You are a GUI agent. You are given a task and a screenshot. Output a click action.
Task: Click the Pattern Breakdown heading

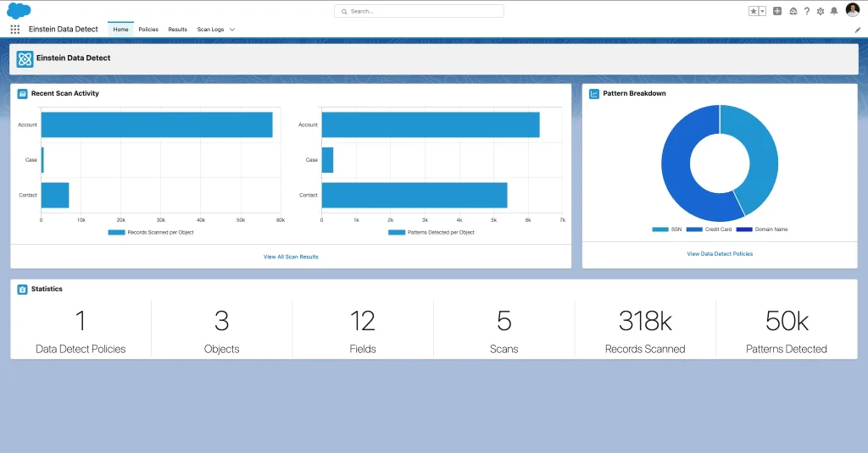(x=634, y=93)
